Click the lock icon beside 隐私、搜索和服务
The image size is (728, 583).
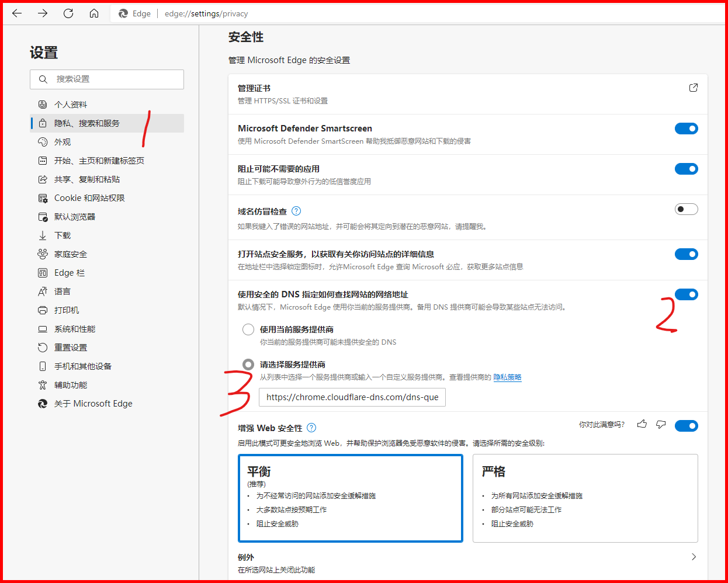[43, 123]
